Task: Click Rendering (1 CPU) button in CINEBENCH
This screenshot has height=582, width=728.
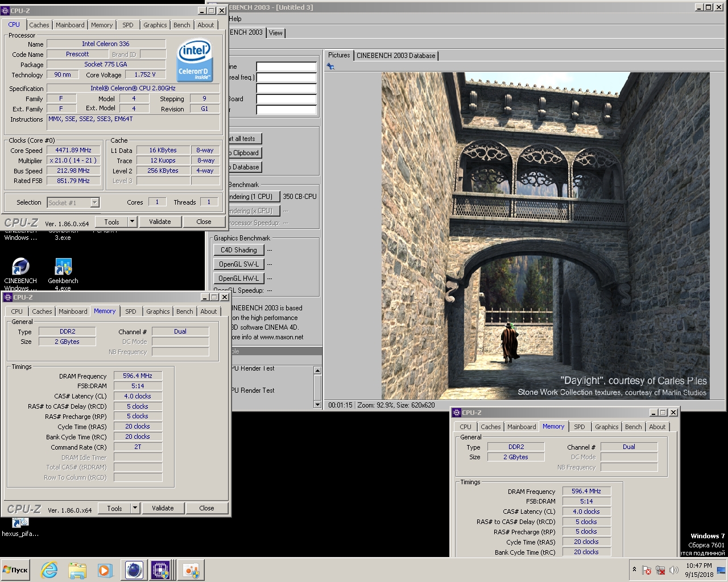Action: (254, 197)
